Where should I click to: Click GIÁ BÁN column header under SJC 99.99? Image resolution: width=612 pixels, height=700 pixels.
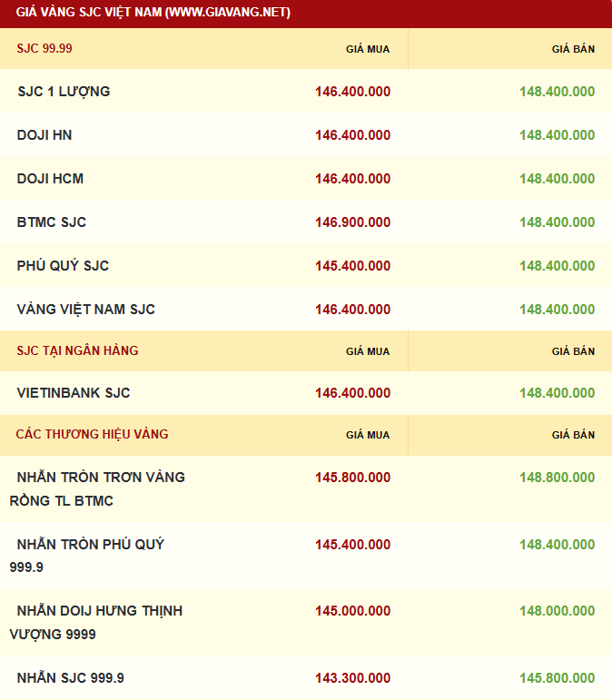tap(573, 49)
